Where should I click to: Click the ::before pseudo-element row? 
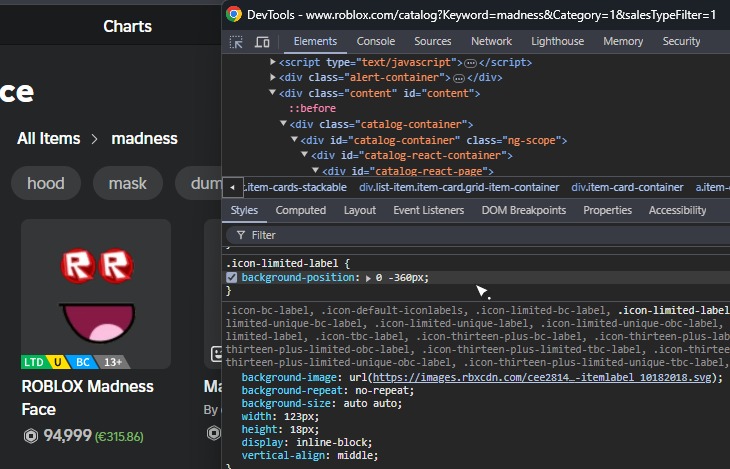tap(312, 108)
